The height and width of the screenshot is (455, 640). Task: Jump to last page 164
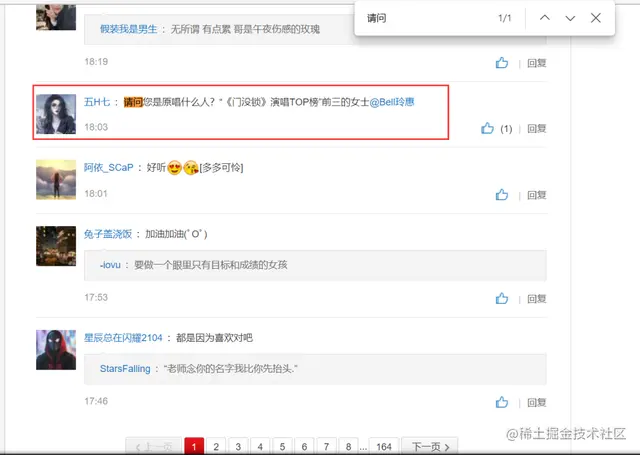pyautogui.click(x=384, y=446)
